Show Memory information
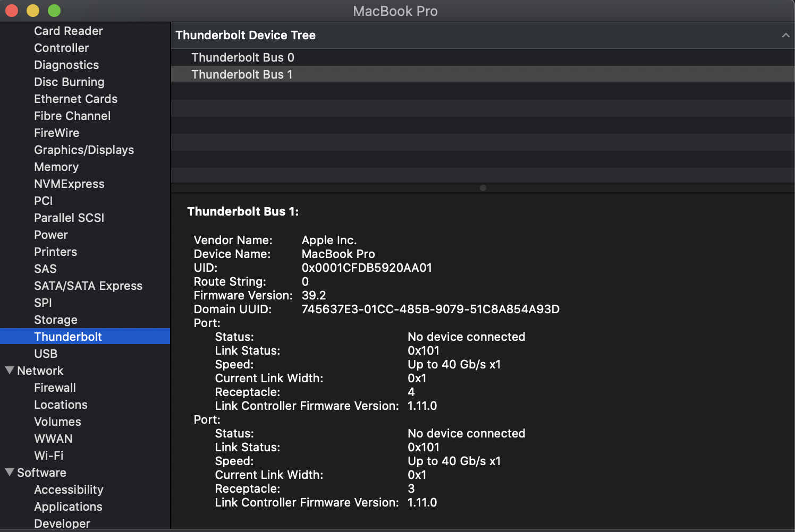The width and height of the screenshot is (795, 532). point(56,167)
